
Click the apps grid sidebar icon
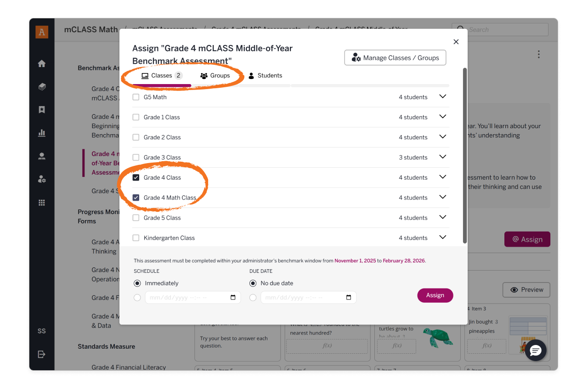(x=42, y=203)
